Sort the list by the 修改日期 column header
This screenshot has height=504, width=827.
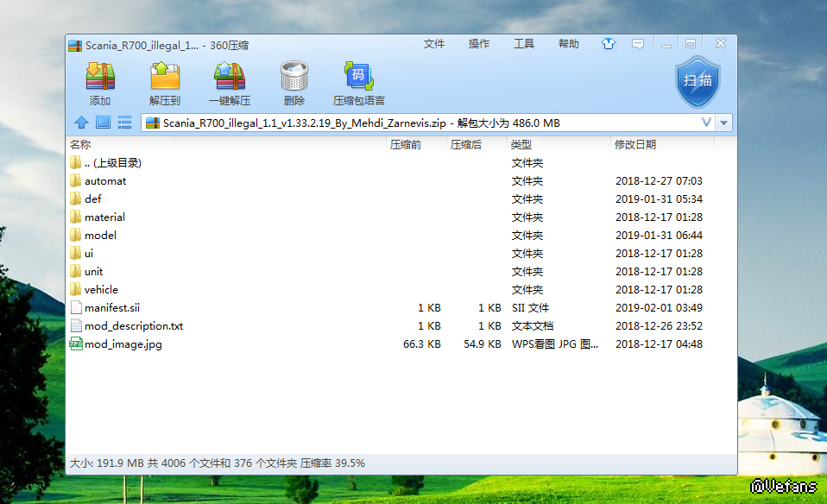634,145
